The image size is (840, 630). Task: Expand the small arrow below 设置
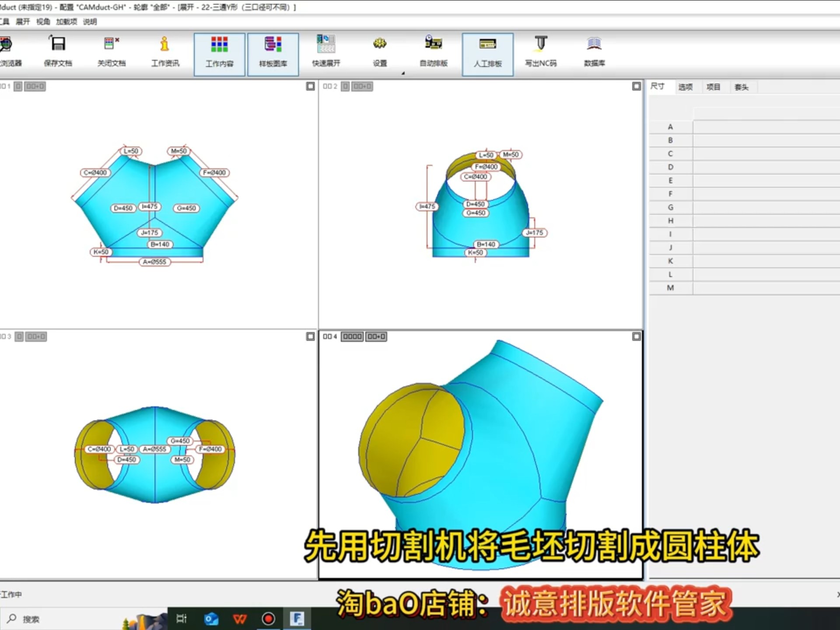pos(403,73)
